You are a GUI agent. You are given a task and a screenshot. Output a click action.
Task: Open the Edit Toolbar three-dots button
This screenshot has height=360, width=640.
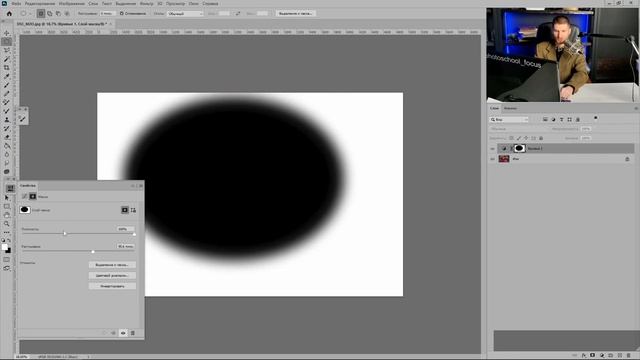click(x=7, y=232)
